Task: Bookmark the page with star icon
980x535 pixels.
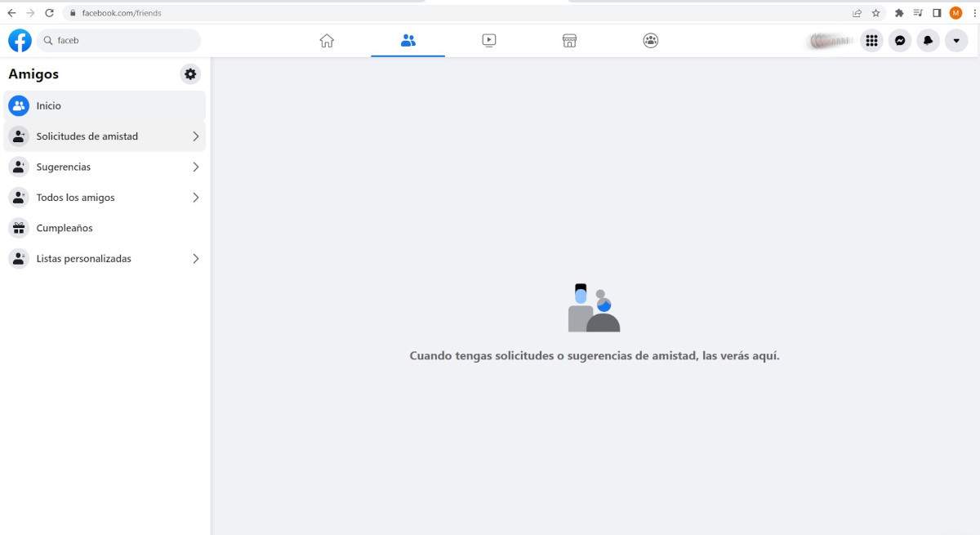Action: pyautogui.click(x=875, y=13)
